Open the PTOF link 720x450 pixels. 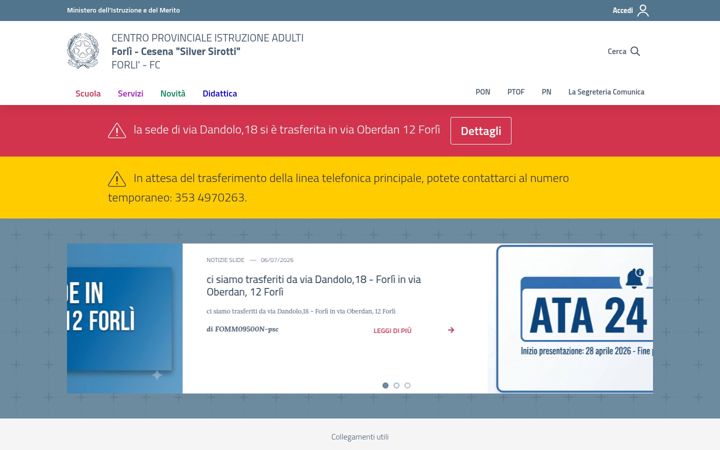click(x=516, y=92)
